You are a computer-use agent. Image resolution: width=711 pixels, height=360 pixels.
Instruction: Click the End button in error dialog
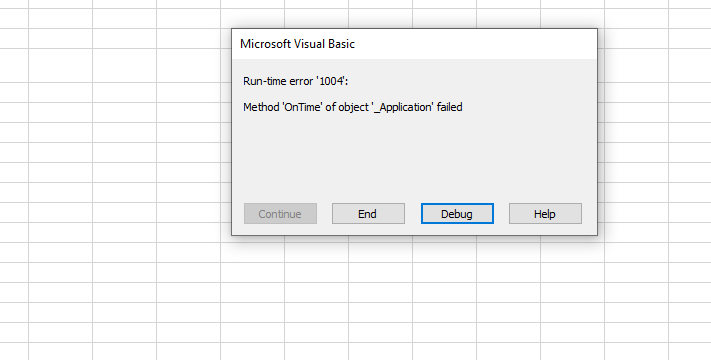(x=368, y=214)
